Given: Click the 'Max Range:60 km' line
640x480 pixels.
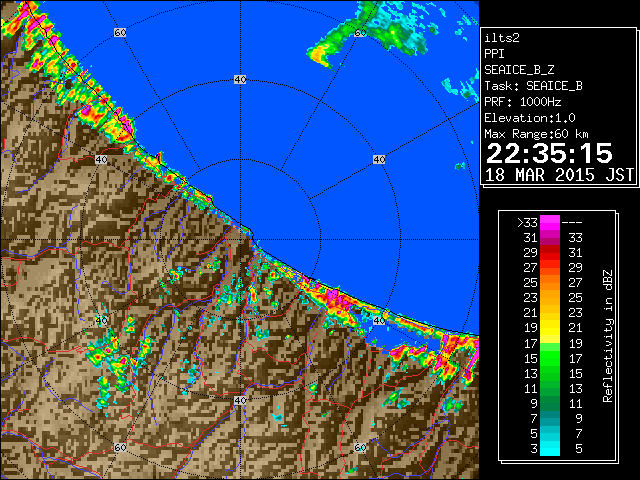Looking at the screenshot, I should [x=537, y=134].
